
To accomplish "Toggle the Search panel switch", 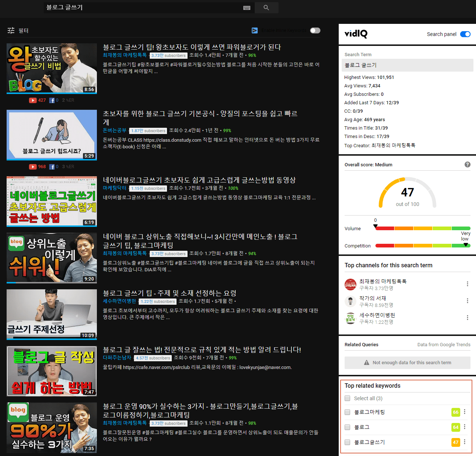I will pyautogui.click(x=465, y=34).
